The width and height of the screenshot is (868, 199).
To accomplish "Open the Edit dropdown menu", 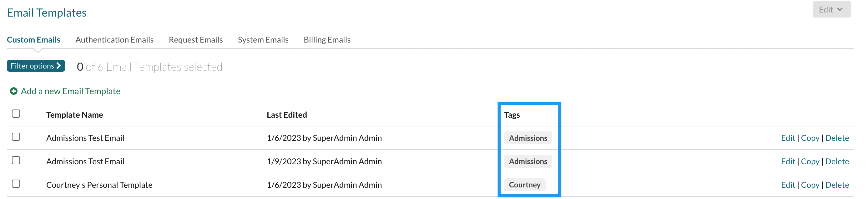I will point(831,10).
